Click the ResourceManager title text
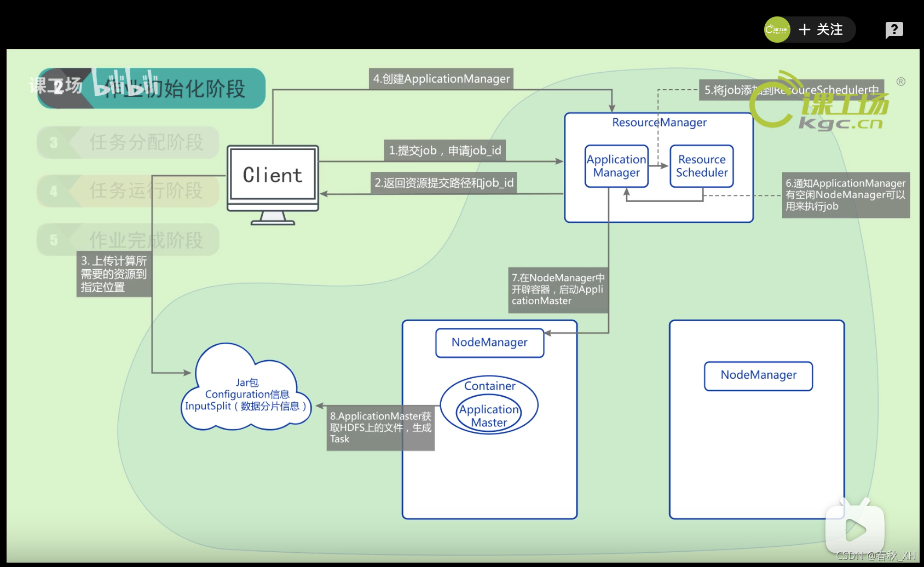 tap(659, 123)
